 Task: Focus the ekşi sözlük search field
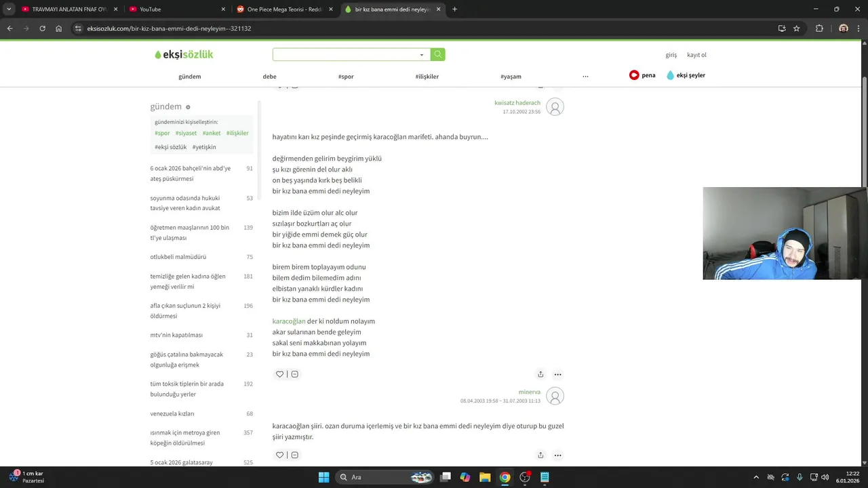[346, 55]
